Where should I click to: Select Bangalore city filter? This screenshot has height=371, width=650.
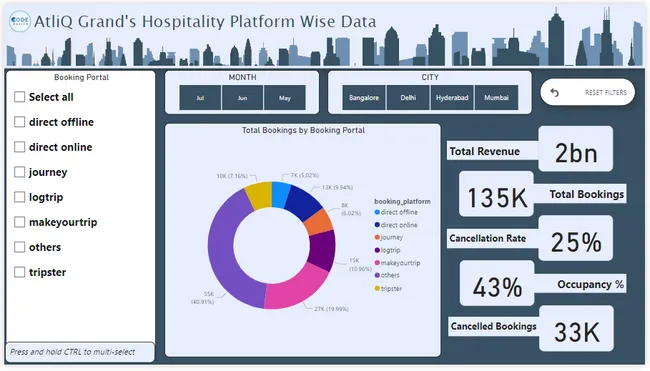point(364,98)
